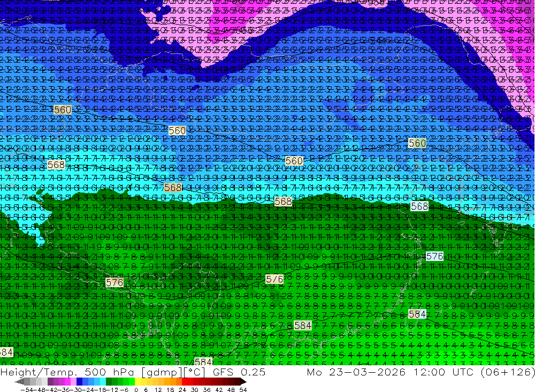Image resolution: width=535 pixels, height=392 pixels.
Task: Click the '12' value under the color bar
Action: click(158, 390)
